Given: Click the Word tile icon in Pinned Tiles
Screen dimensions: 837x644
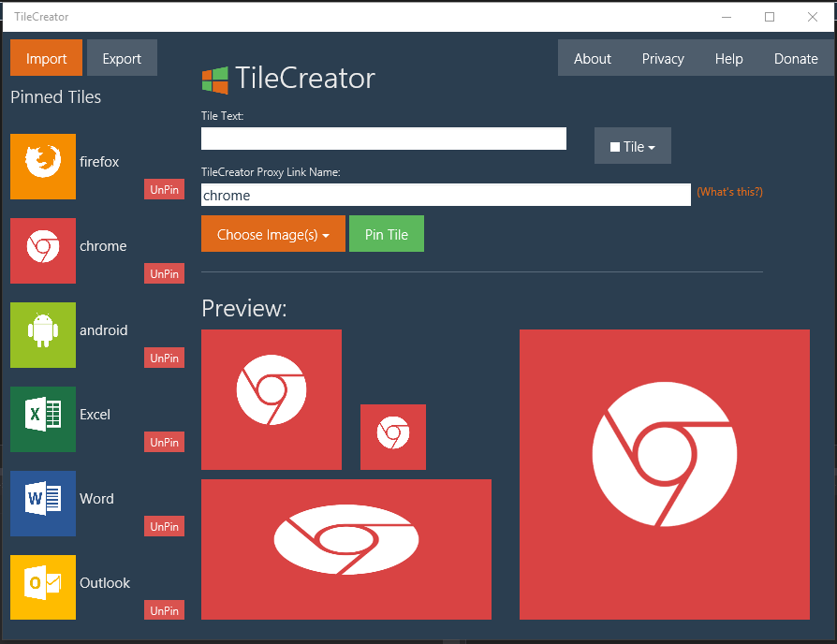Looking at the screenshot, I should [42, 504].
